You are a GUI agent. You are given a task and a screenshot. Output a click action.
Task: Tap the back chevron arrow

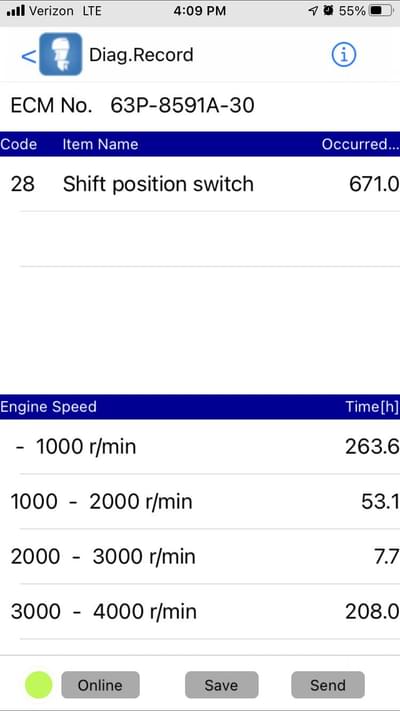(x=28, y=56)
